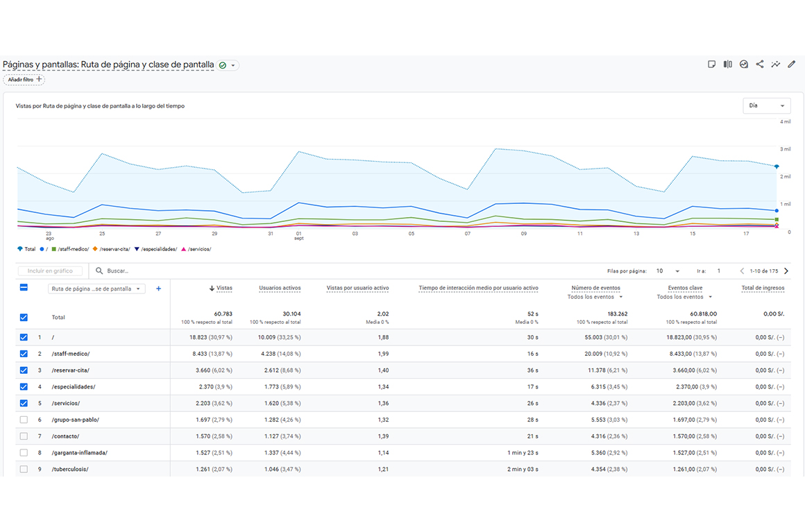Uncheck the /staff-medico/ row checkbox
Viewport: 805px width, 532px height.
[x=24, y=354]
